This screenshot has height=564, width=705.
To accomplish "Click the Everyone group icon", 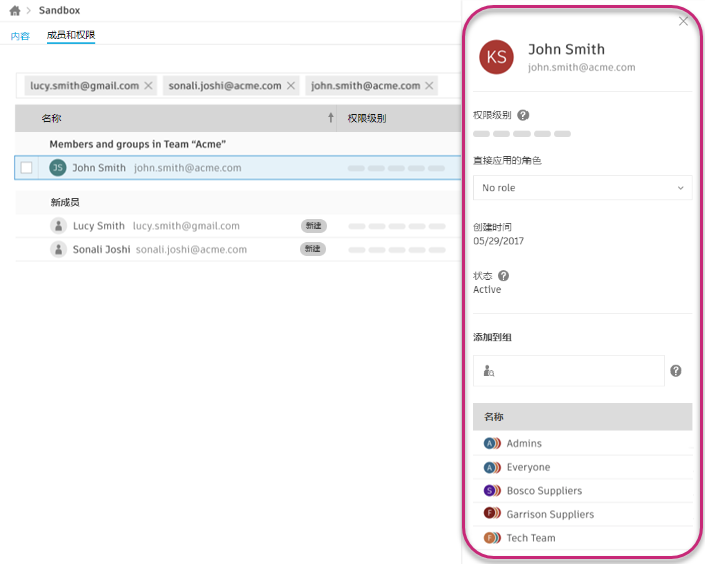I will pyautogui.click(x=492, y=467).
